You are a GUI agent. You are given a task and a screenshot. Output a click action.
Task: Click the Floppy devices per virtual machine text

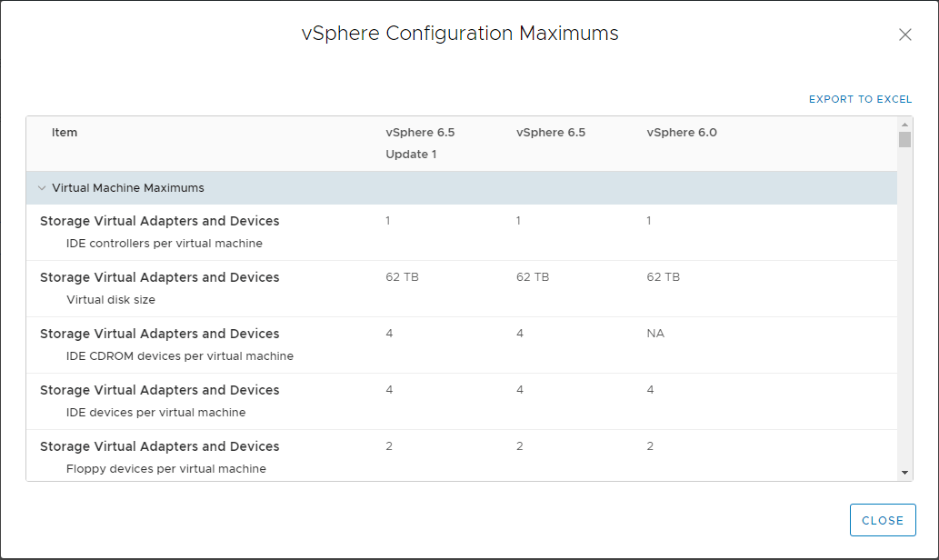click(165, 468)
